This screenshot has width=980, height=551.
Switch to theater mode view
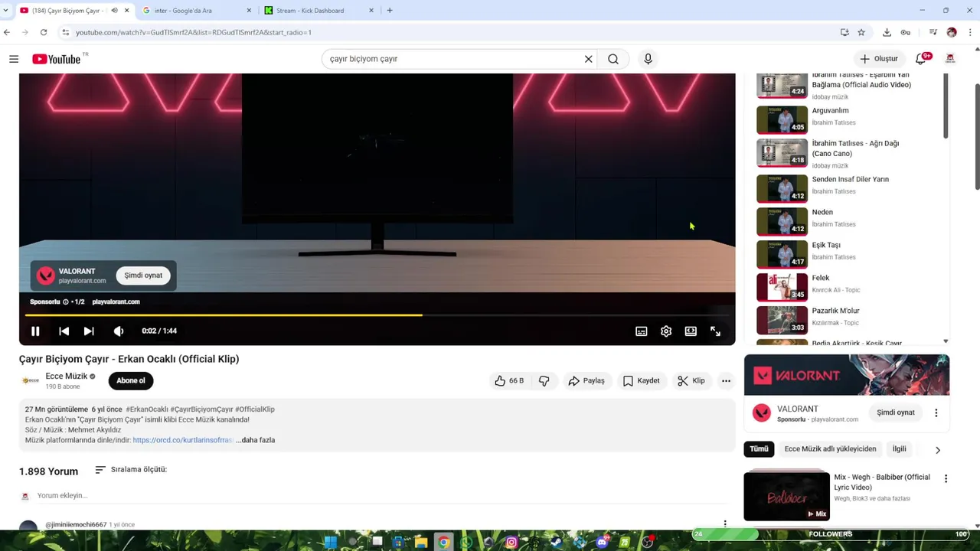coord(691,331)
